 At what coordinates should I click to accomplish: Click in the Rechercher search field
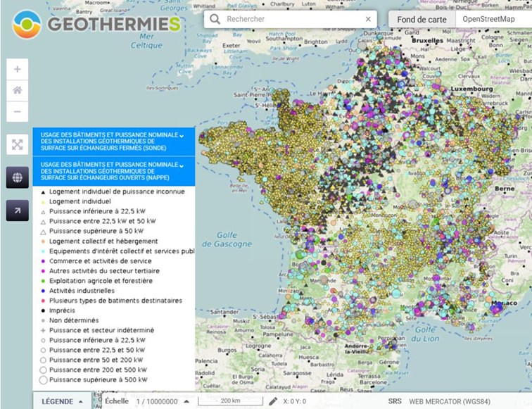click(292, 19)
